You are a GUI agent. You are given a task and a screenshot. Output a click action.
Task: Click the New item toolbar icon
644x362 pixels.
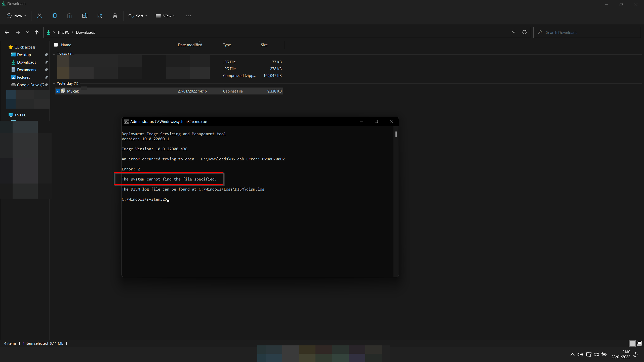coord(16,16)
